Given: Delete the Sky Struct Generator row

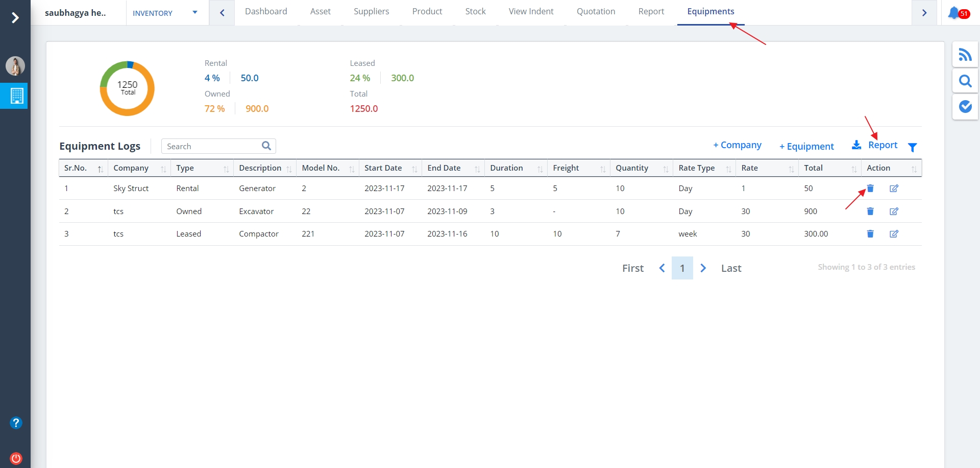Looking at the screenshot, I should click(x=870, y=189).
